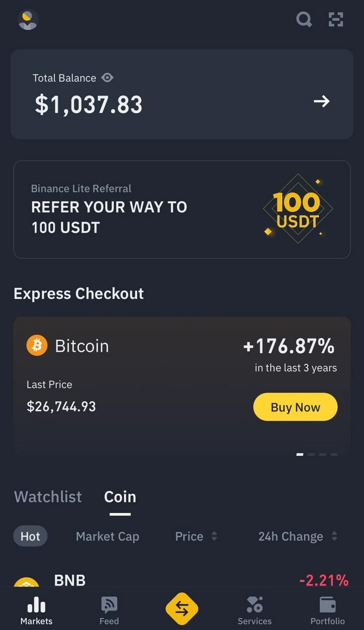Viewport: 364px width, 630px height.
Task: Select the Hot filter chip
Action: [x=30, y=536]
